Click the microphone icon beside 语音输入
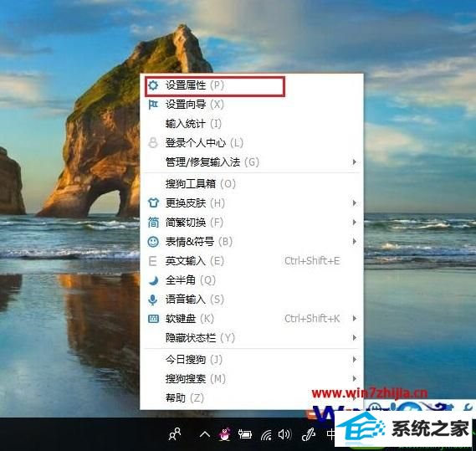476x451 pixels. pos(153,300)
